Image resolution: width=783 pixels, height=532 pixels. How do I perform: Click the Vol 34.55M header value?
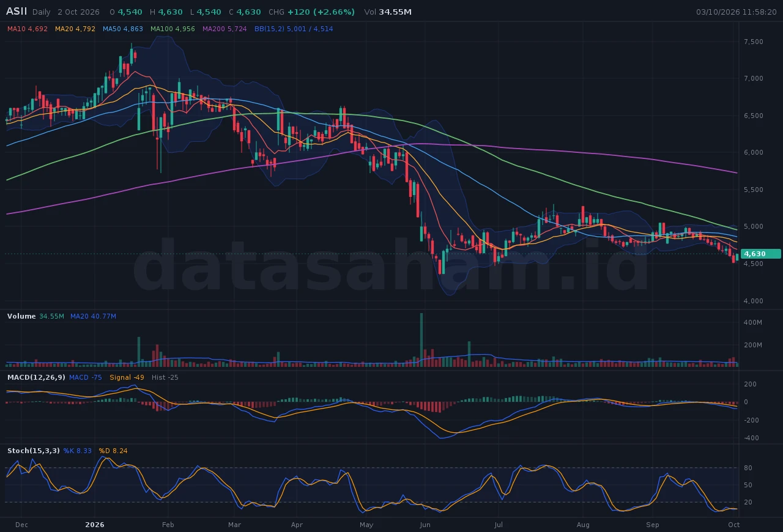click(388, 12)
